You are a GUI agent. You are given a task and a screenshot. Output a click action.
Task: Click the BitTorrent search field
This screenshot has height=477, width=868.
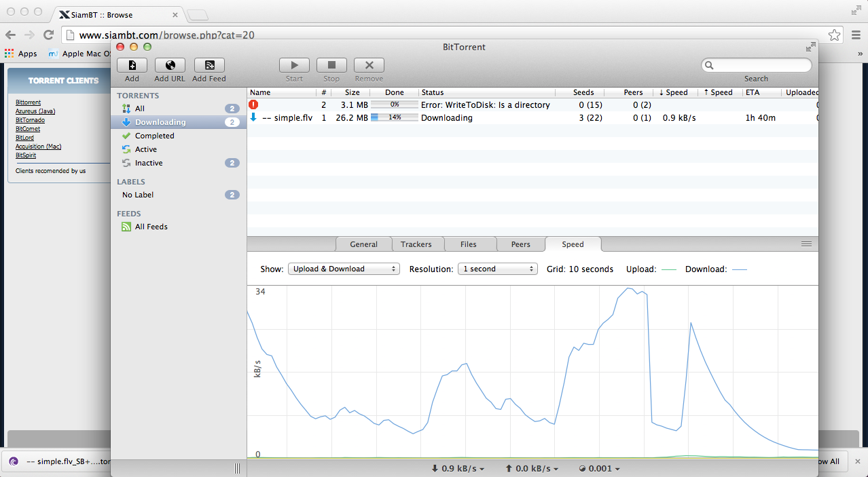[x=757, y=65]
